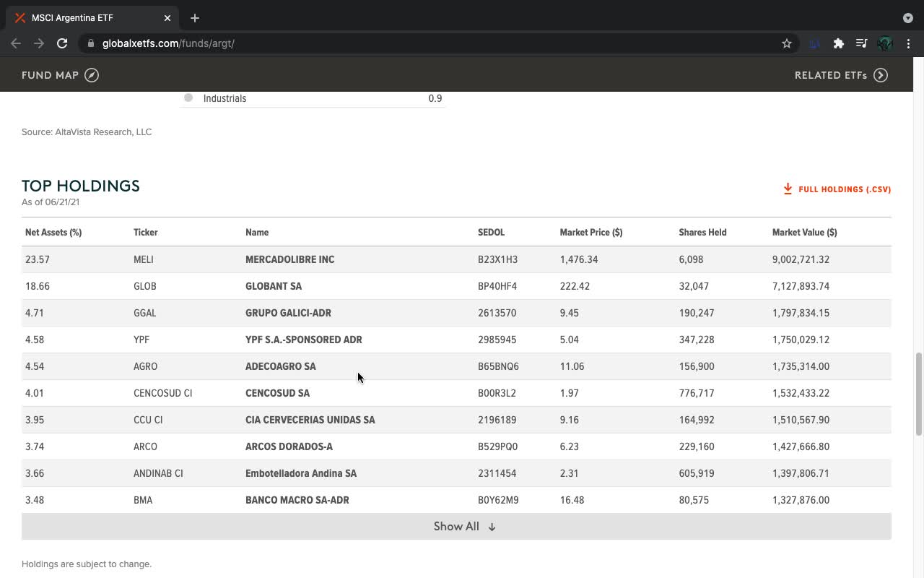
Task: Click the As of 06/21/21 date
Action: tap(51, 202)
